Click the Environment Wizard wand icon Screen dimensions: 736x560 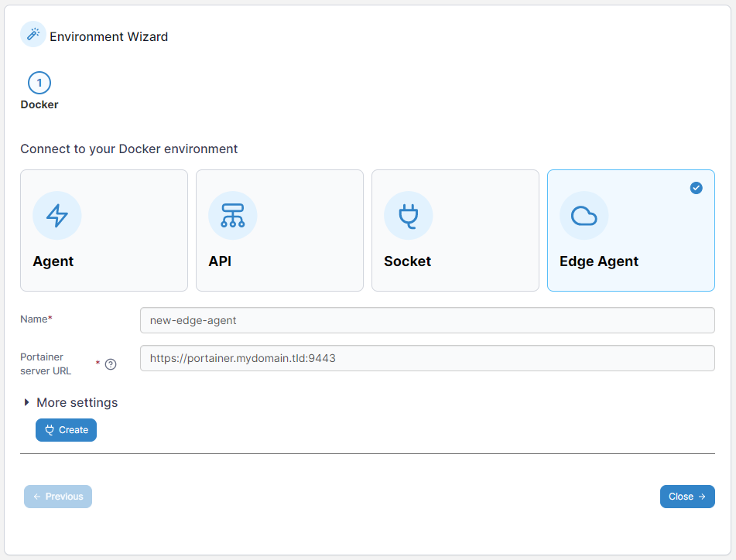[x=33, y=34]
